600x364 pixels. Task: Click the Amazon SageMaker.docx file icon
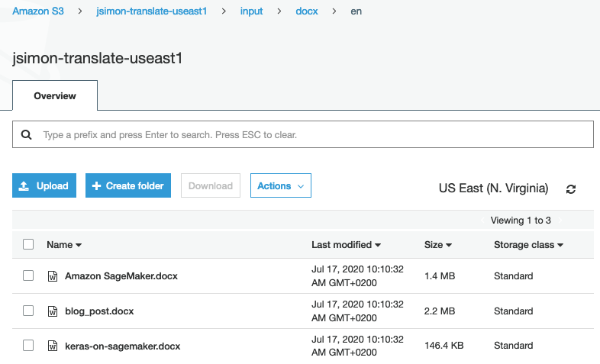pos(53,275)
